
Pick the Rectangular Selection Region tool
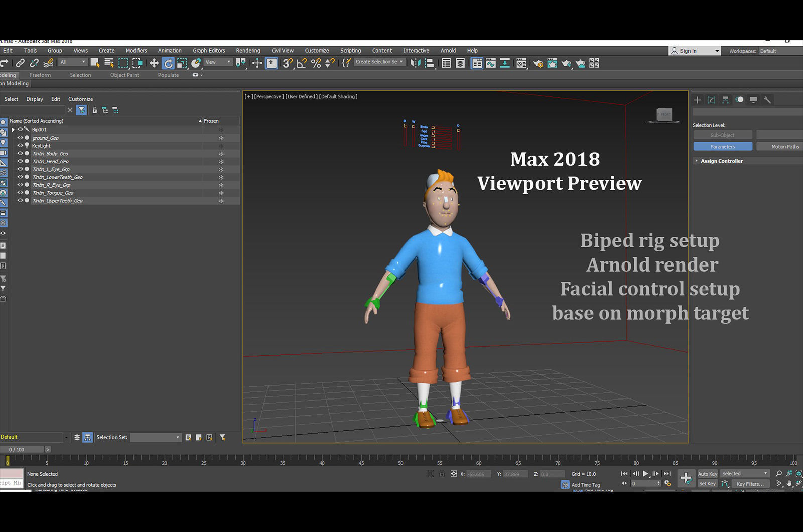pos(123,63)
